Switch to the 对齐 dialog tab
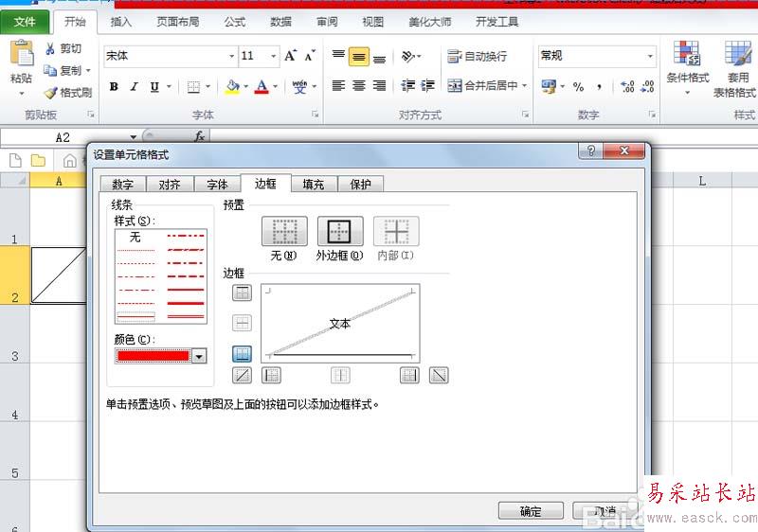 [x=170, y=184]
